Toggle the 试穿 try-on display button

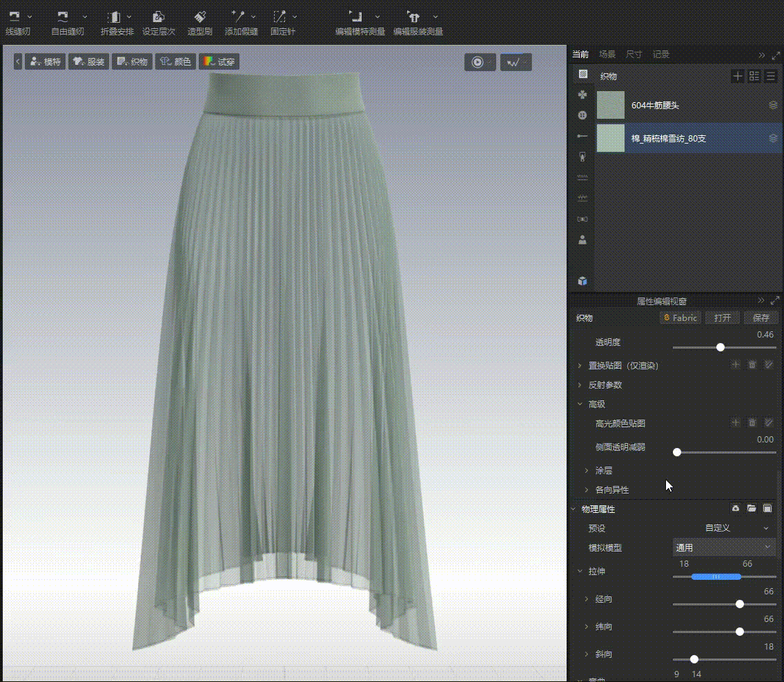coord(219,62)
